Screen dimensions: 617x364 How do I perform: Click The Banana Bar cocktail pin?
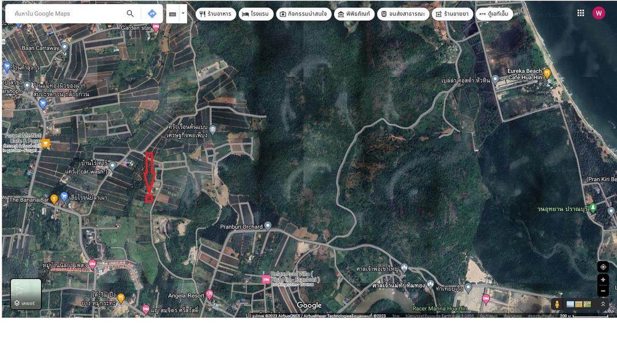pos(54,199)
